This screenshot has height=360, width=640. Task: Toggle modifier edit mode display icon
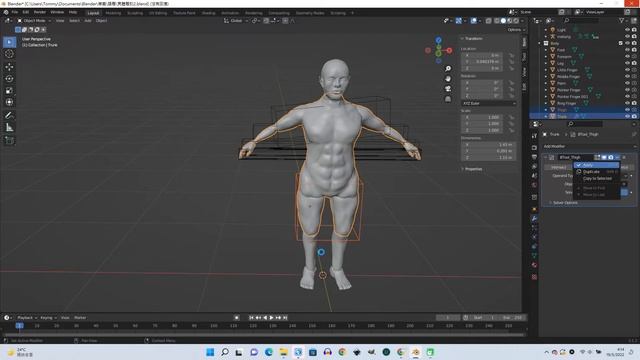[598, 157]
